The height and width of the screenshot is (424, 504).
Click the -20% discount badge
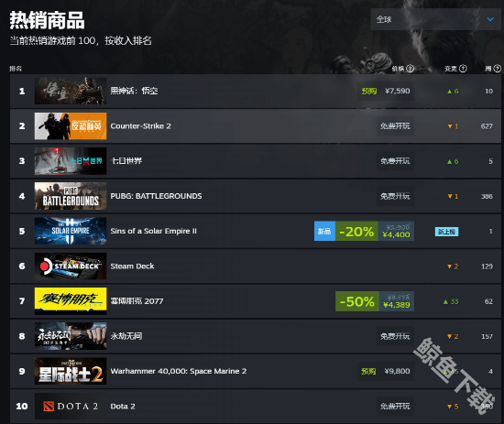356,231
